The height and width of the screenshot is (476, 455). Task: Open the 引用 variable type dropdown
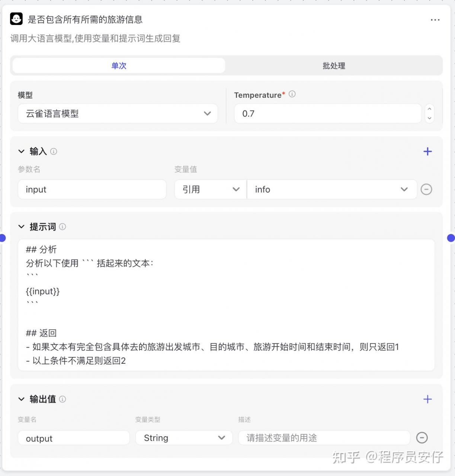click(211, 189)
